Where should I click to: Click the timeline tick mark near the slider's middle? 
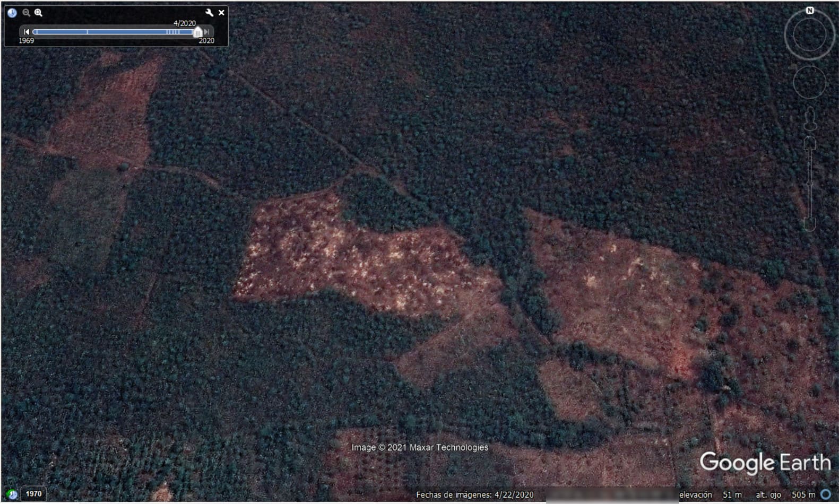tap(88, 32)
